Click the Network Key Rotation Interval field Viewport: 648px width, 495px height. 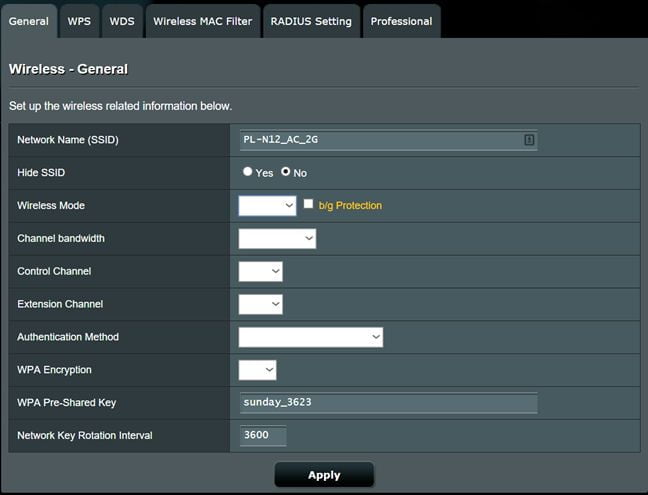[x=263, y=435]
